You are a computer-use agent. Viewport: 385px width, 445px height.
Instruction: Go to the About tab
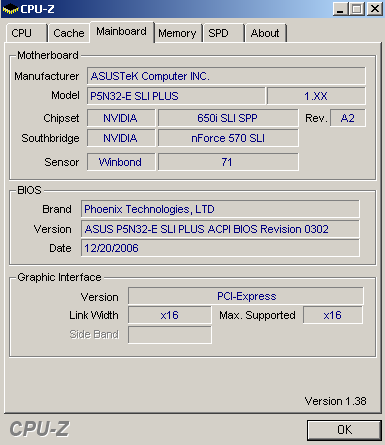point(265,33)
